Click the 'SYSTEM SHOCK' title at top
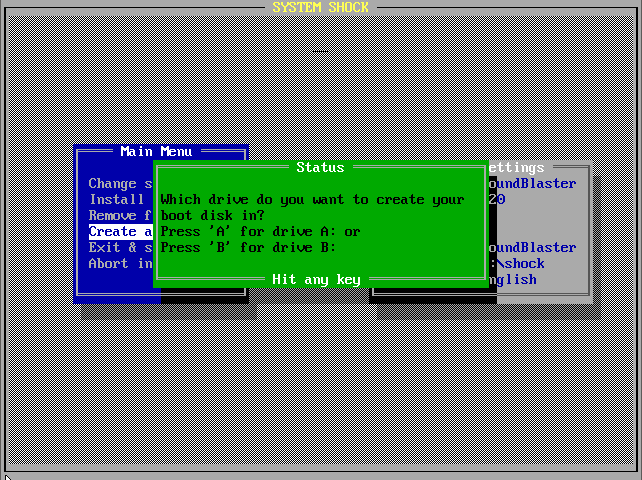 click(x=320, y=8)
